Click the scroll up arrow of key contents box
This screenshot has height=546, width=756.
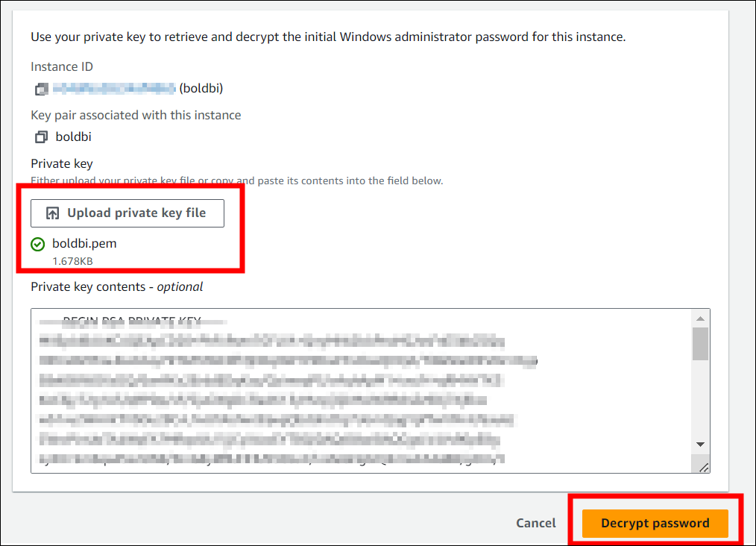700,318
